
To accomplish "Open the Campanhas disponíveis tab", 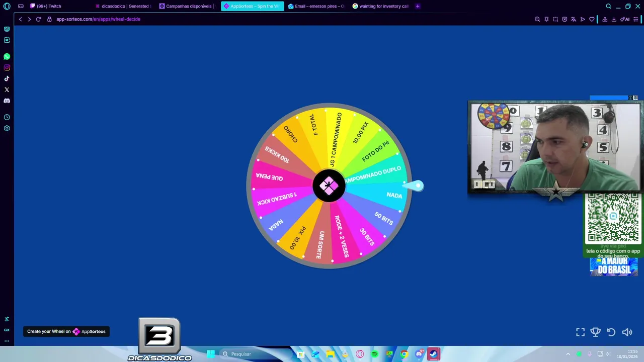I will (x=186, y=6).
